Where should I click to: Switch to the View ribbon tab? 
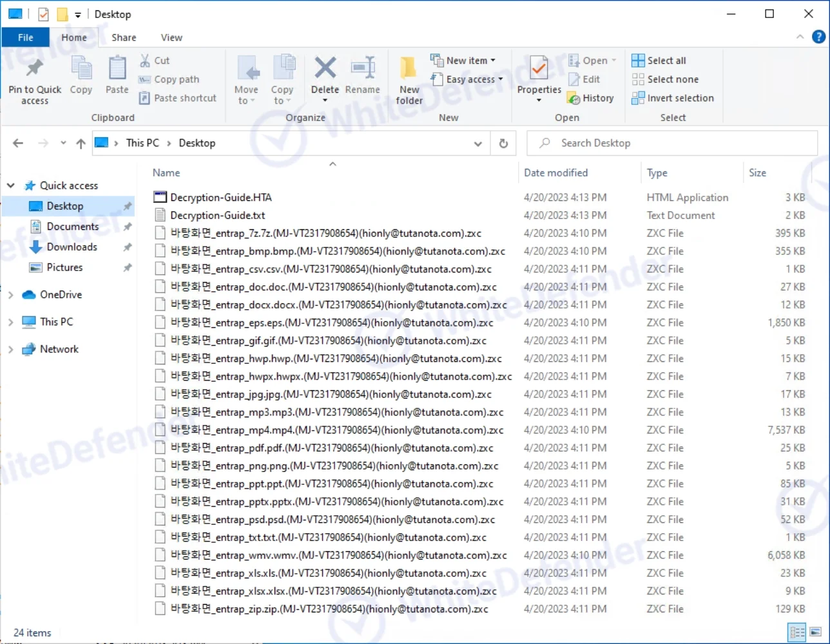click(x=171, y=37)
